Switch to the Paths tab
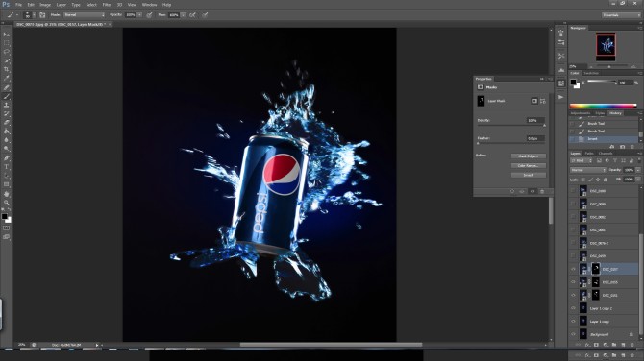 (589, 154)
